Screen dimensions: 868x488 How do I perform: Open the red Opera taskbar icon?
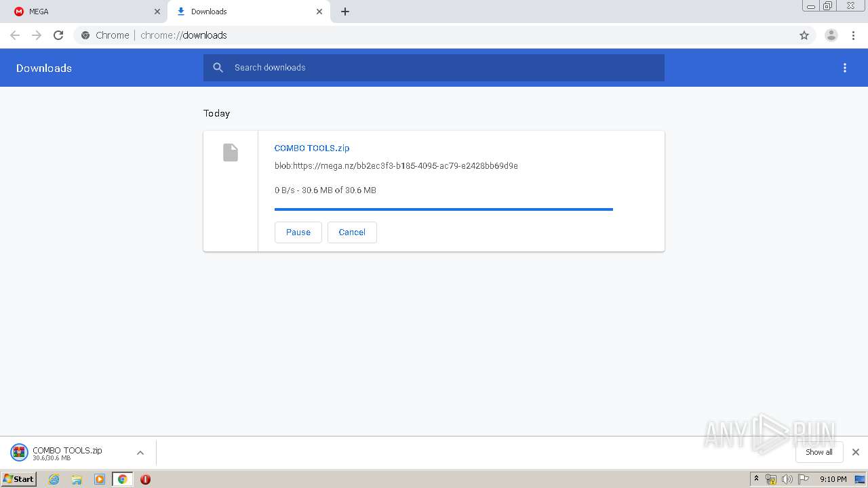(x=145, y=479)
